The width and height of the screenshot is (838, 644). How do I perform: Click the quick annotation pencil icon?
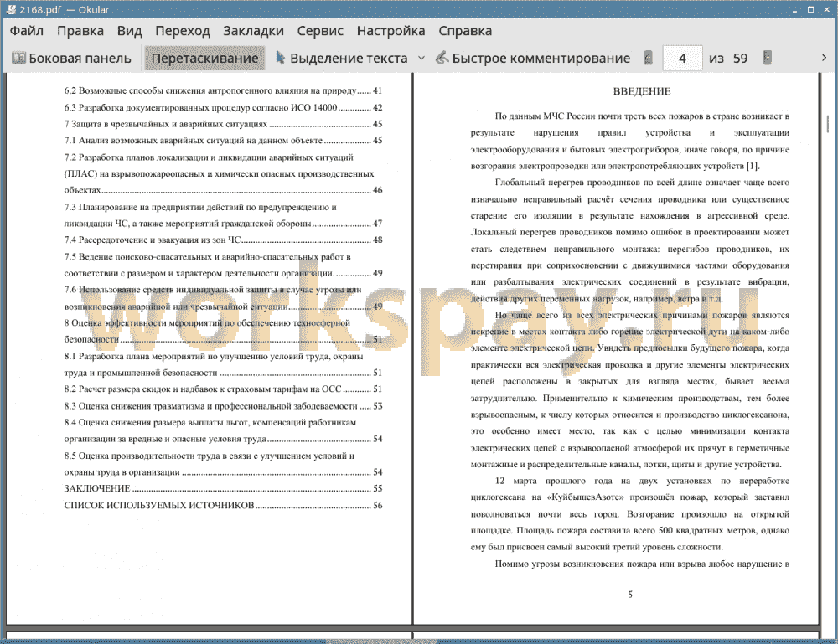pos(442,58)
